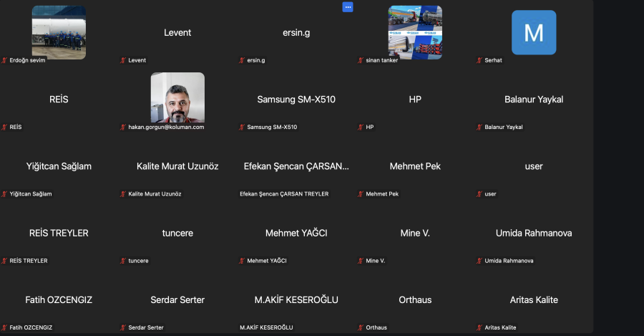Screen dimensions: 644x336
Task: Select Erdoğn sevim's tanker profile photo
Action: point(59,32)
